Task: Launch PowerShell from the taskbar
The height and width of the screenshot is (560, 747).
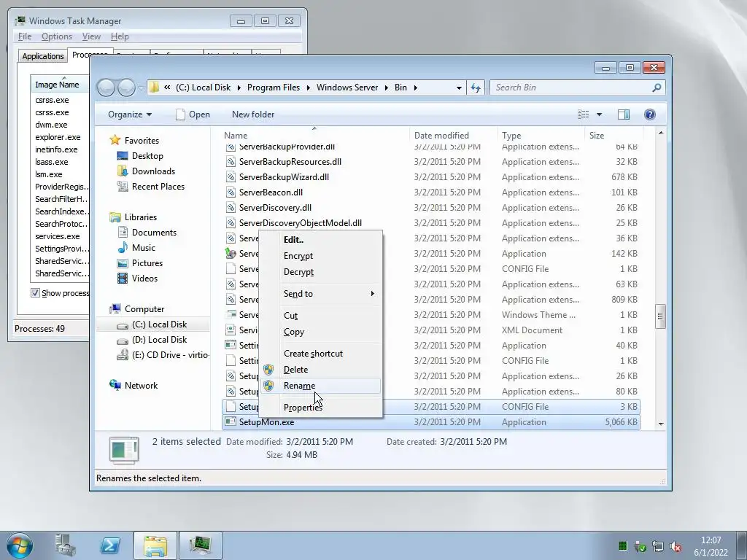Action: (110, 545)
